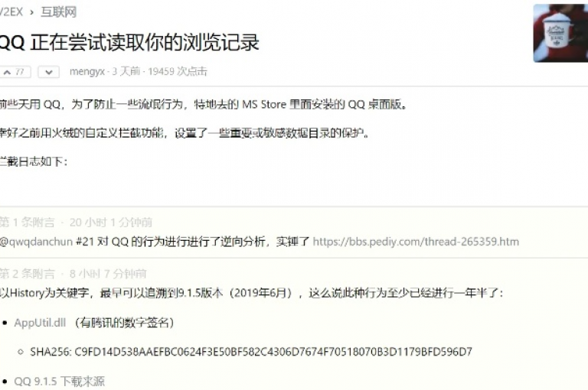
Task: Open the author's avatar thumbnail
Action: pyautogui.click(x=560, y=33)
